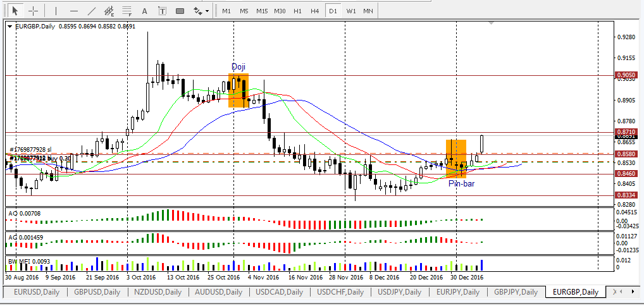
Task: Pick the Draw Vertical Line tool
Action: [x=56, y=11]
